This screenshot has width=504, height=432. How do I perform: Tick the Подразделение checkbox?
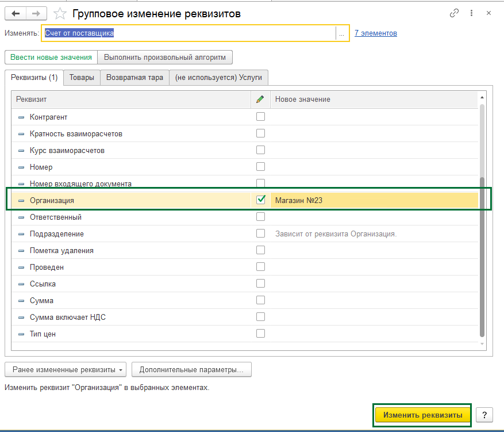pos(260,233)
